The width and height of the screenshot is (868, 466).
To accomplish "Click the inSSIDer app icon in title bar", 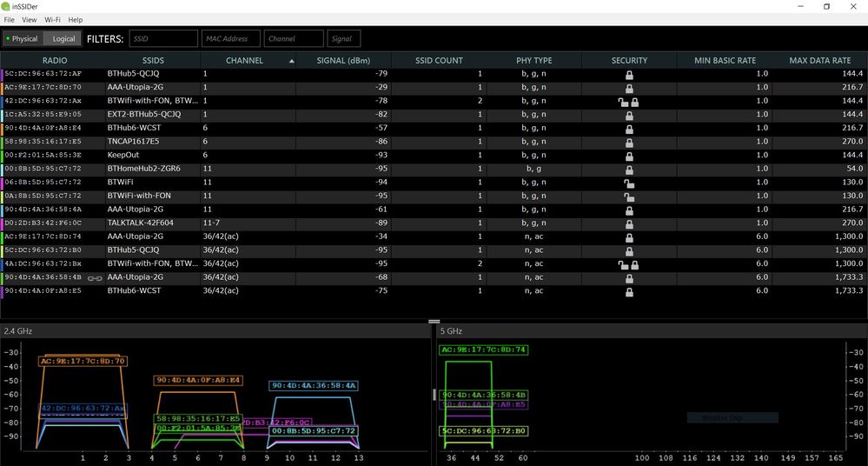I will click(x=5, y=6).
